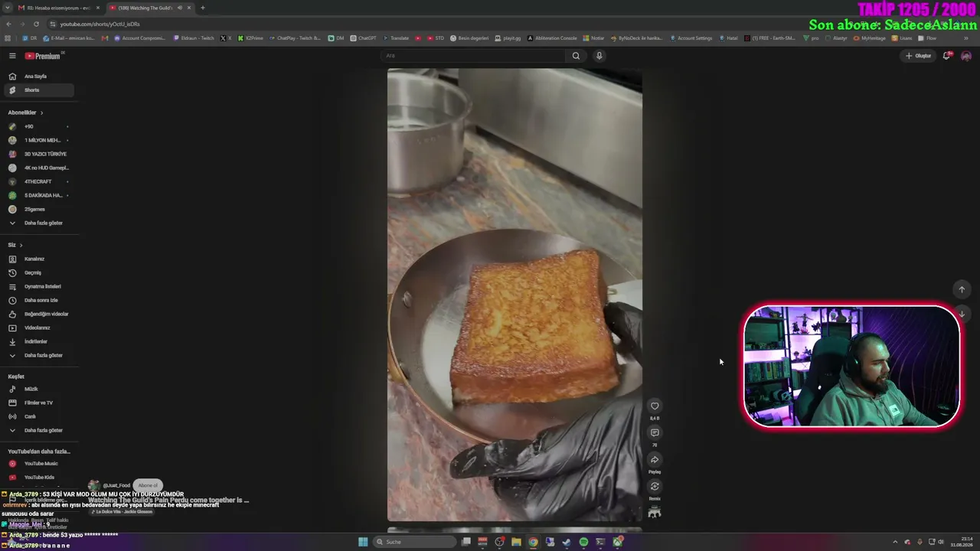Open the Abonelikler section header
This screenshot has height=551, width=980.
tap(25, 112)
